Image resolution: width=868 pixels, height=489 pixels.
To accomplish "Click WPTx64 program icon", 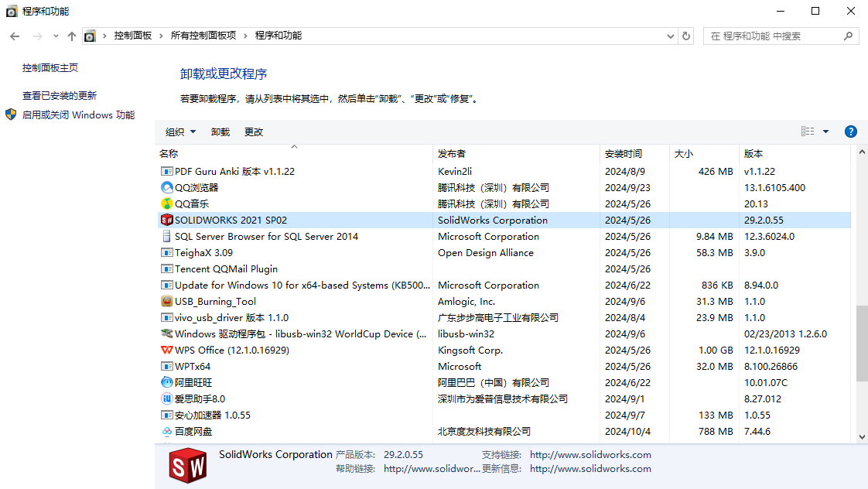I will [x=166, y=366].
